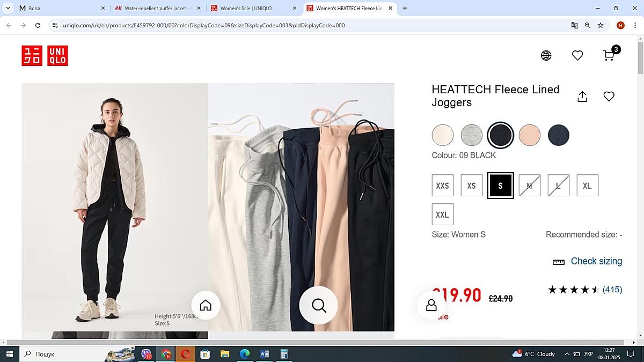View the 415 customer reviews
Screen dimensions: 644x362
pyautogui.click(x=612, y=290)
